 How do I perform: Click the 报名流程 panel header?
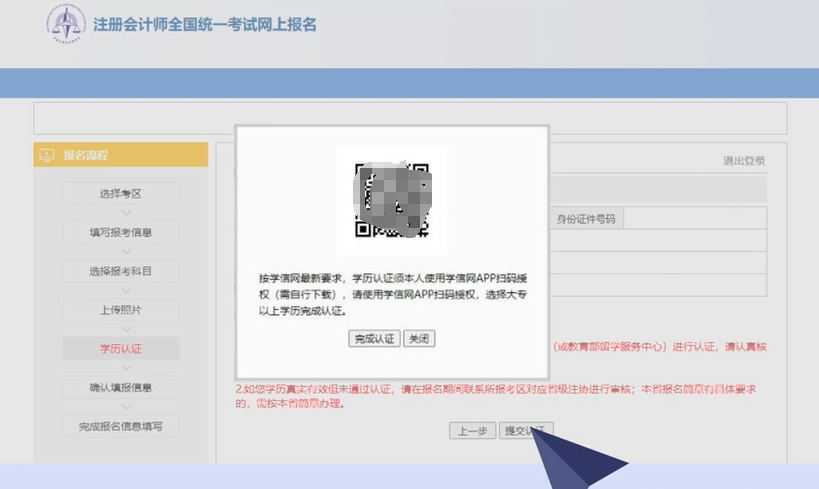[121, 155]
